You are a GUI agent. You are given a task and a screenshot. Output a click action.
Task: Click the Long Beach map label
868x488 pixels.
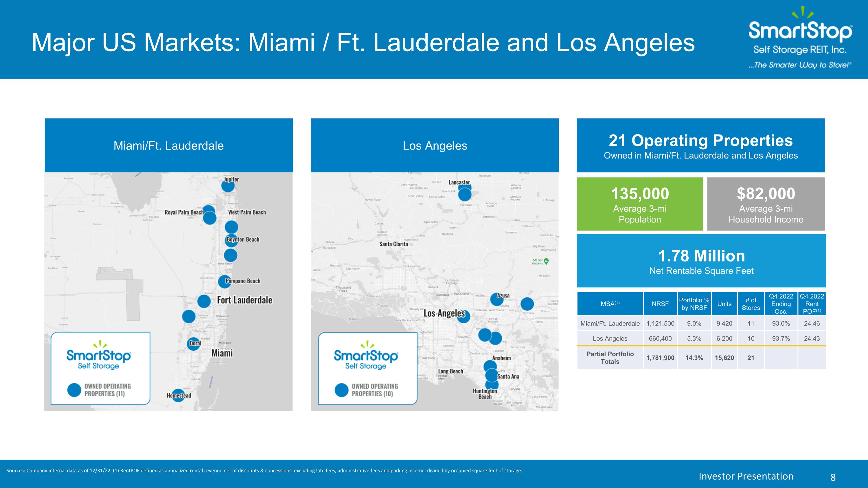(450, 371)
